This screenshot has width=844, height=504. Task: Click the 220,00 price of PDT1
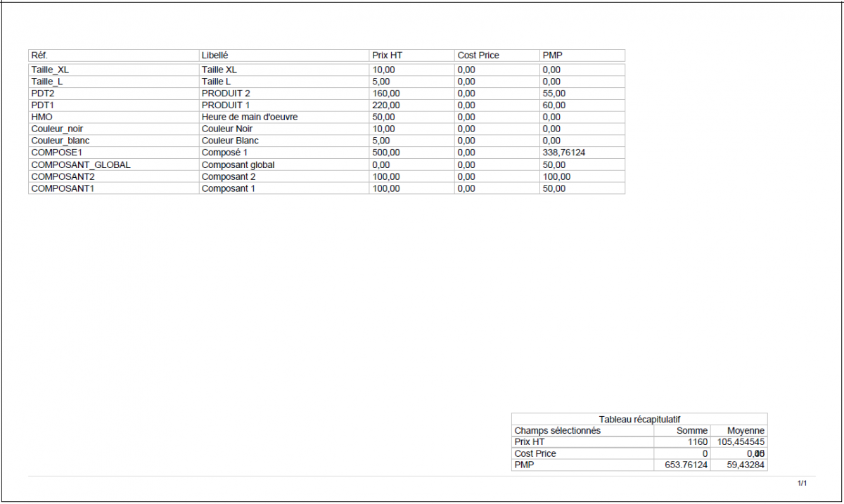coord(386,105)
